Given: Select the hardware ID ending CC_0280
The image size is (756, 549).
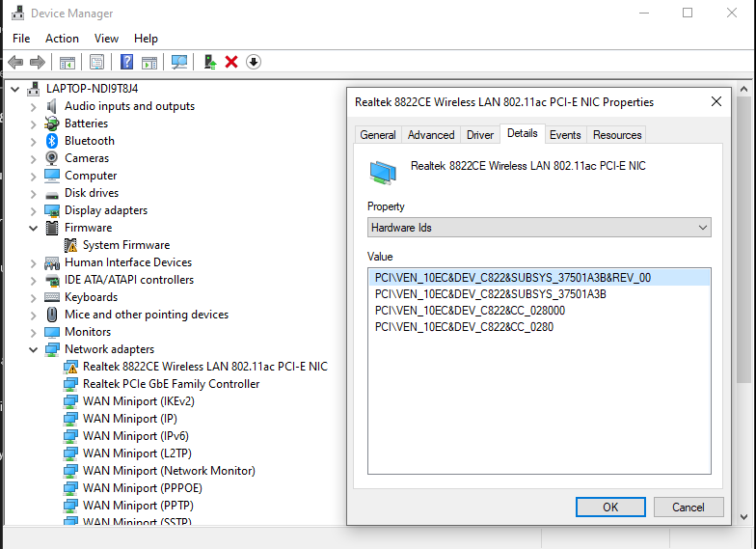Looking at the screenshot, I should click(464, 327).
